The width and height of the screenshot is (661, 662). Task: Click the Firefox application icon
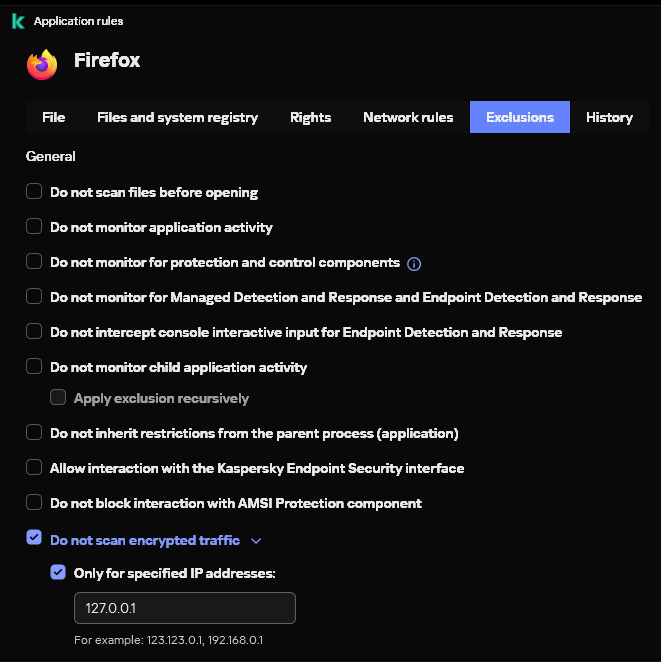42,64
